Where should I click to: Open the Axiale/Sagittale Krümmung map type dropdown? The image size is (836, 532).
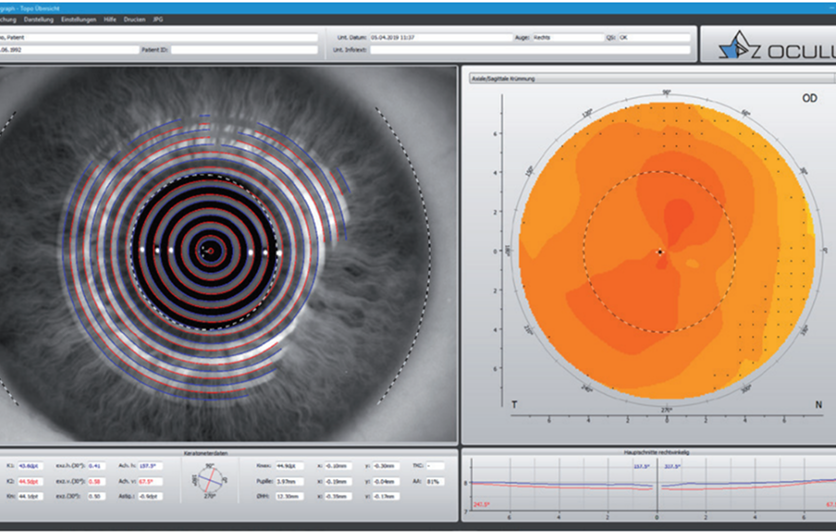coord(652,78)
